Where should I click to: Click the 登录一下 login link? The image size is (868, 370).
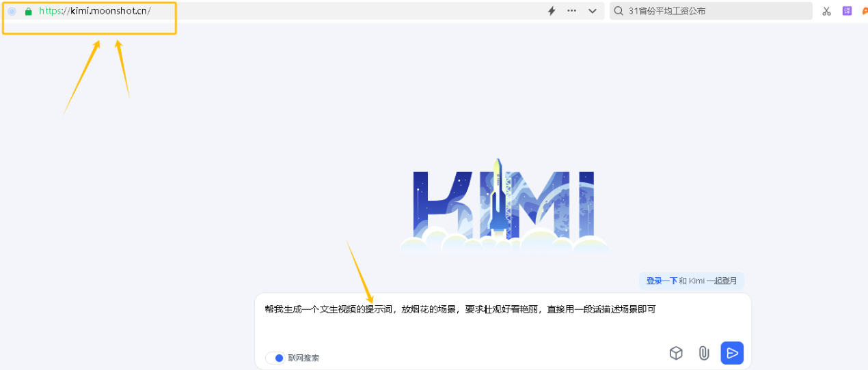click(x=662, y=281)
